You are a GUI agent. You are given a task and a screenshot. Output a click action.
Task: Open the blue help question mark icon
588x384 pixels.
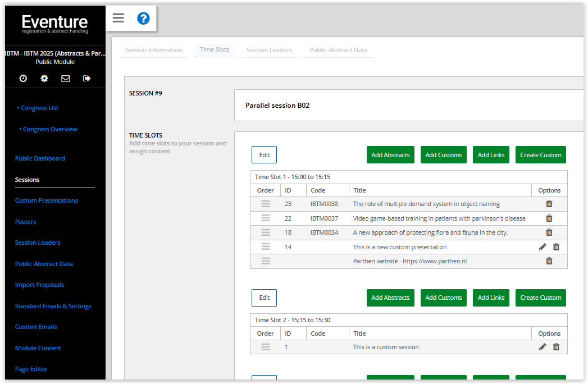[x=143, y=19]
